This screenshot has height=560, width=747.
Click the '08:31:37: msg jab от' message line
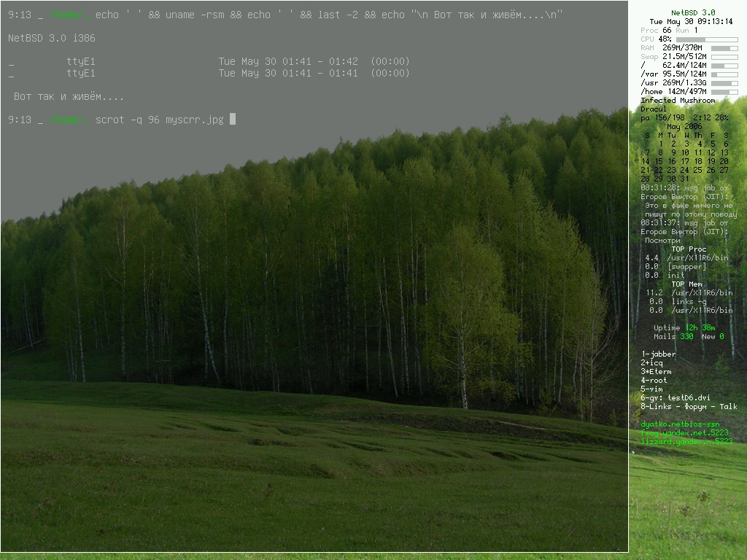(x=684, y=223)
